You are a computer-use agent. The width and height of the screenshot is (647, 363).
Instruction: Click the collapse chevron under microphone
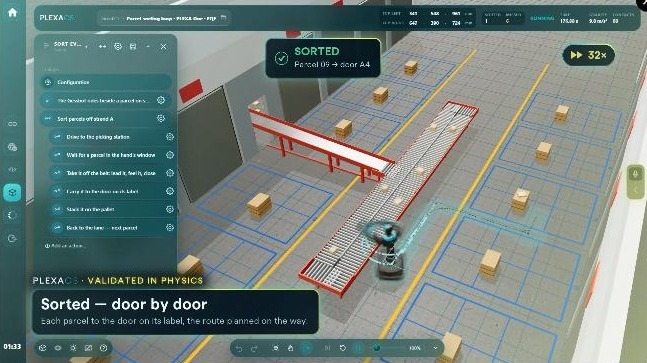click(636, 191)
